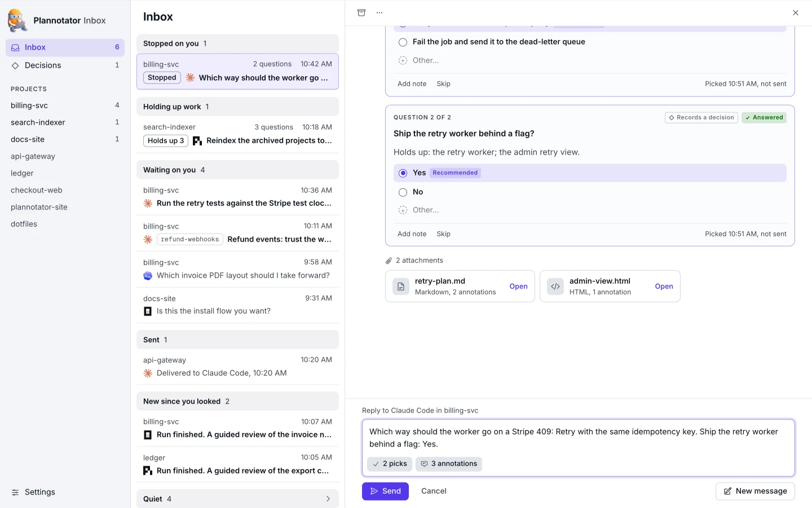Viewport: 812px width, 508px height.
Task: Click the retry-plan.md file icon
Action: (401, 286)
